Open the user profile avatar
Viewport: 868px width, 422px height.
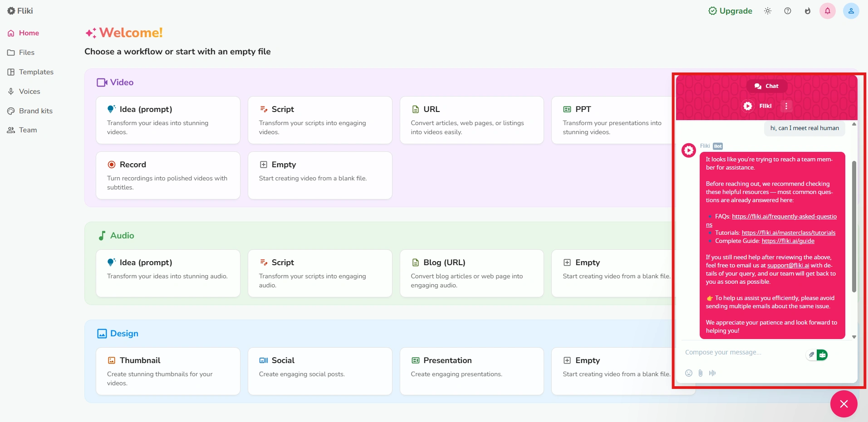(851, 11)
